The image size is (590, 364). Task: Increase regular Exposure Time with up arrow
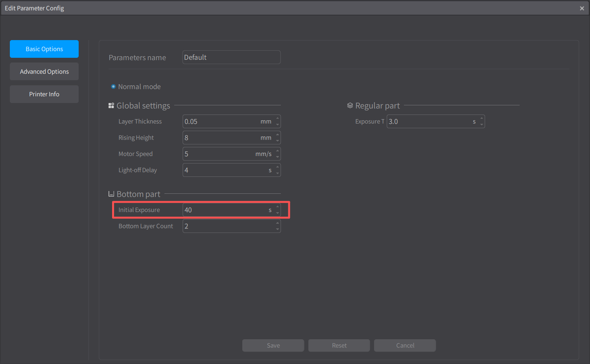[x=482, y=118]
